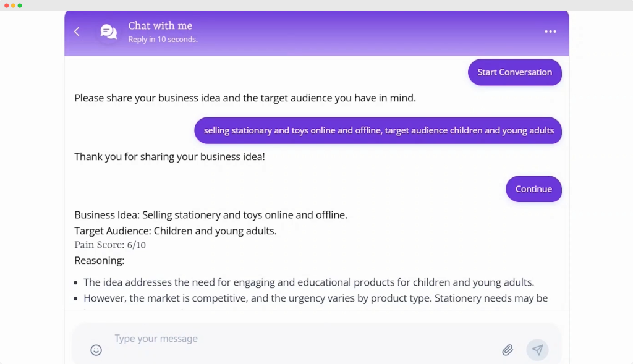Click the Chat with me title

pos(160,26)
